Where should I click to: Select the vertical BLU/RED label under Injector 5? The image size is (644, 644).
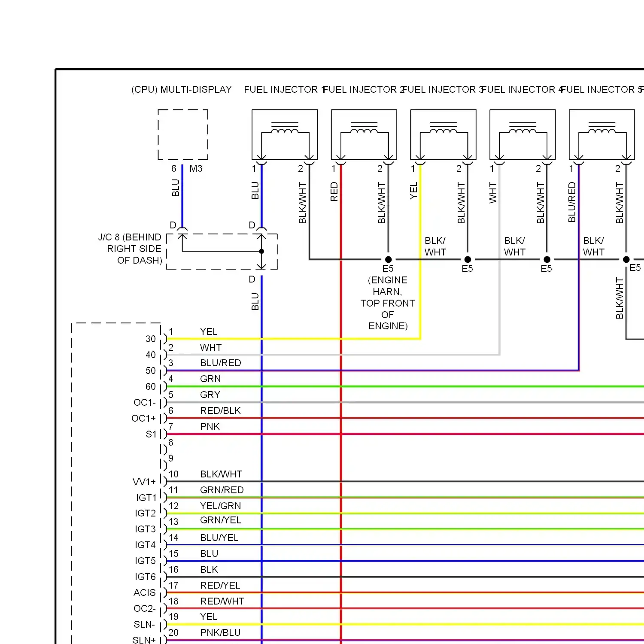coord(572,202)
